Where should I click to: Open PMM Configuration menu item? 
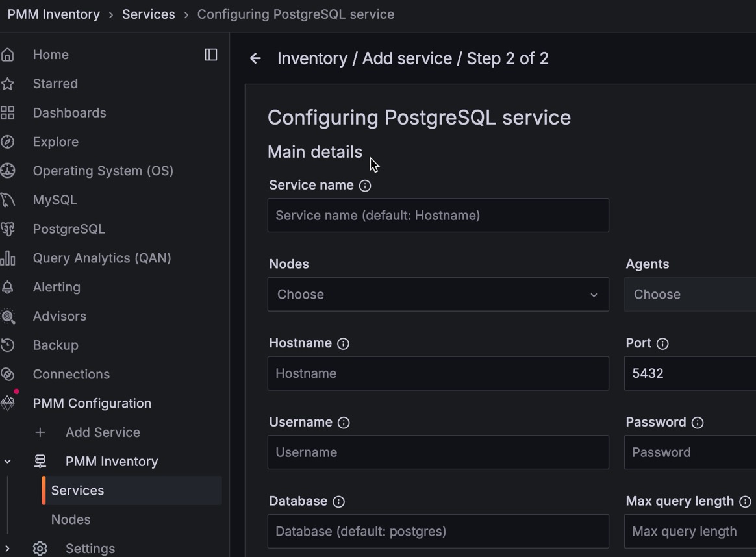(92, 403)
